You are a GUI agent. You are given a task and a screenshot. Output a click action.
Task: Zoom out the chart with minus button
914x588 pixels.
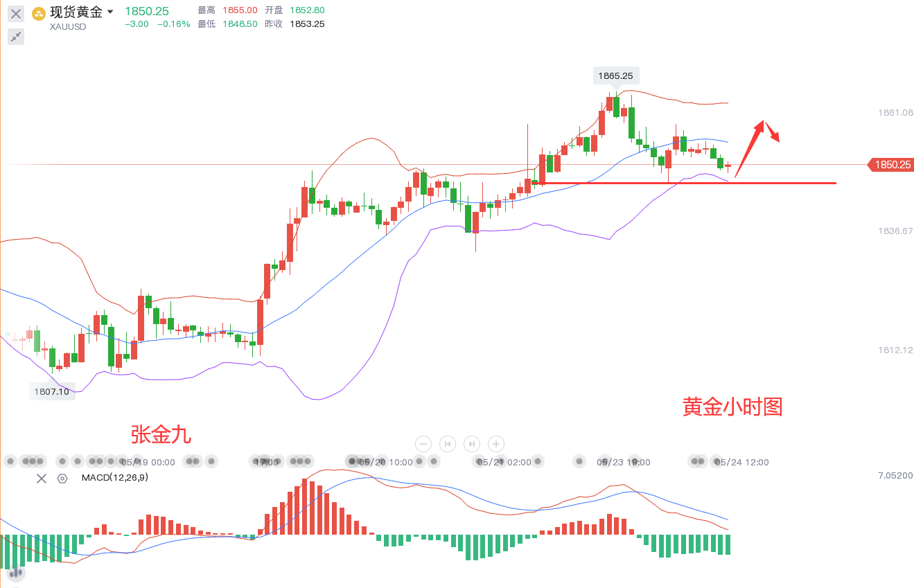point(423,444)
